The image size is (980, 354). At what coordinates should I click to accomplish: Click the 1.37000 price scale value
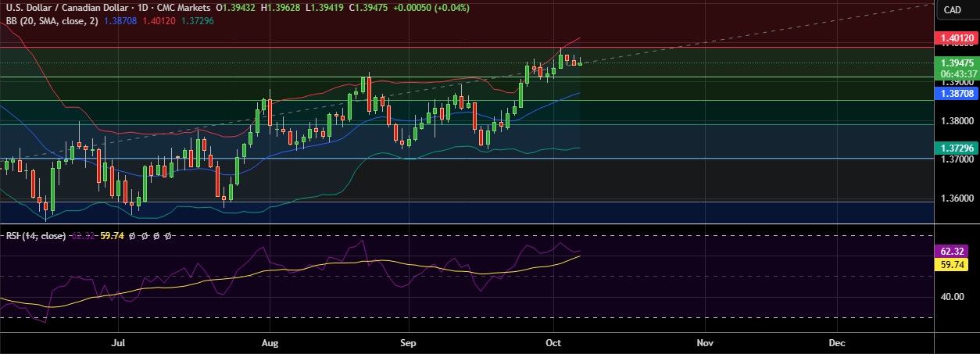(x=956, y=159)
